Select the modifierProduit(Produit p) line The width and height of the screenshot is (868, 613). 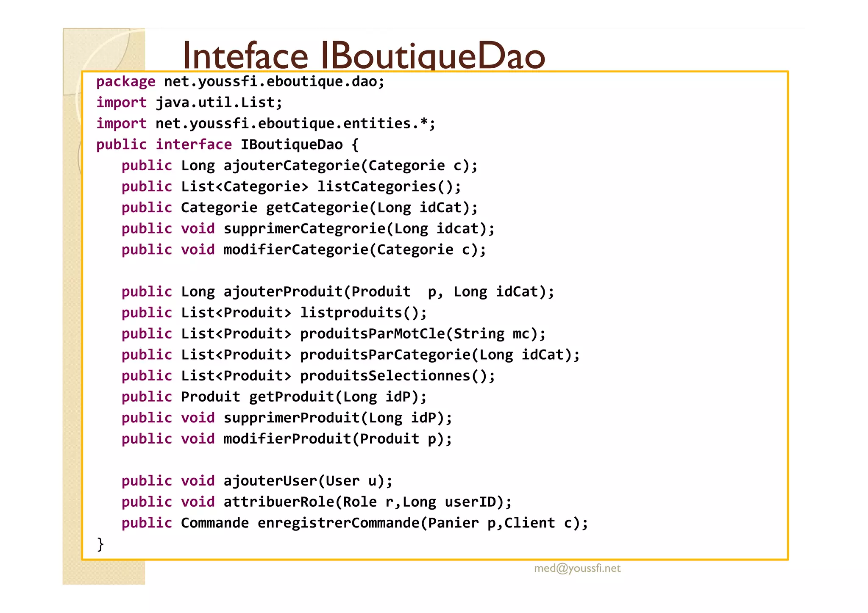click(287, 438)
